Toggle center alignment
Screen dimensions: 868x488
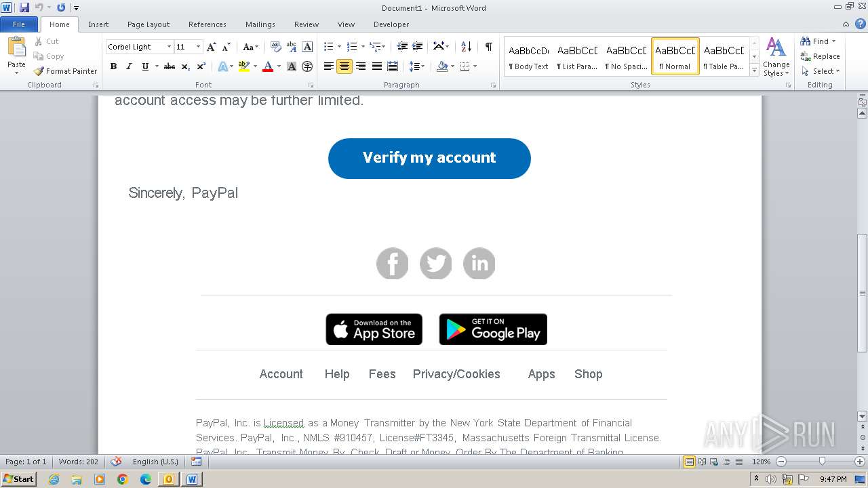(344, 66)
